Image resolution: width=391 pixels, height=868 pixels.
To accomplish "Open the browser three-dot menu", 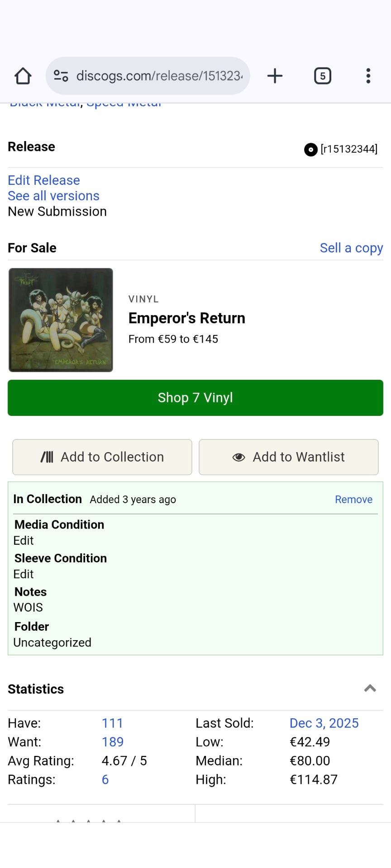I will pyautogui.click(x=368, y=76).
